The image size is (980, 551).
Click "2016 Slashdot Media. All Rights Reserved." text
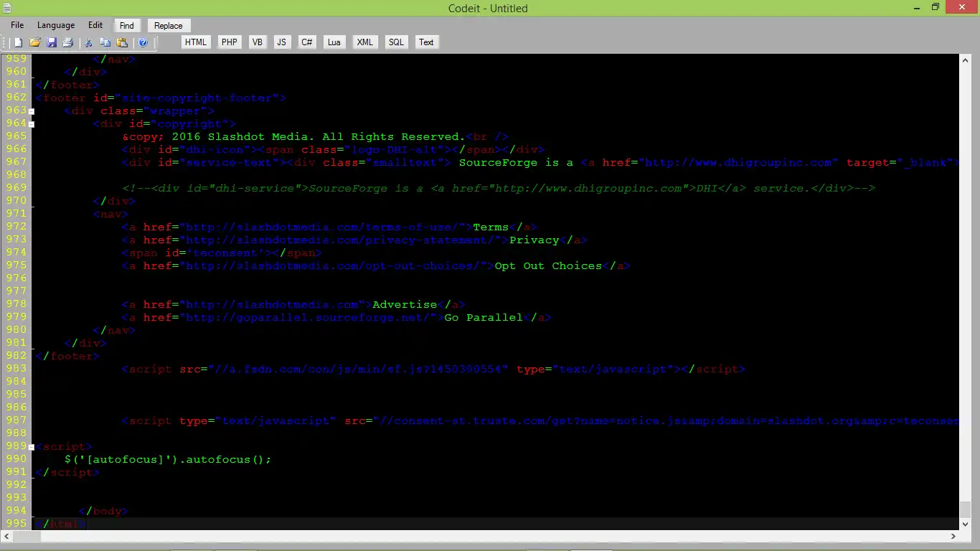(x=319, y=137)
